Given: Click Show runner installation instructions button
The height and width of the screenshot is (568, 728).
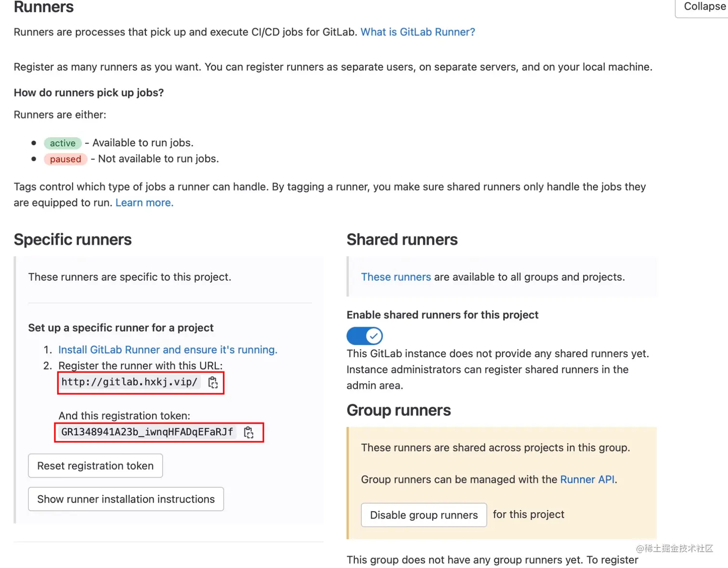Looking at the screenshot, I should (x=126, y=499).
